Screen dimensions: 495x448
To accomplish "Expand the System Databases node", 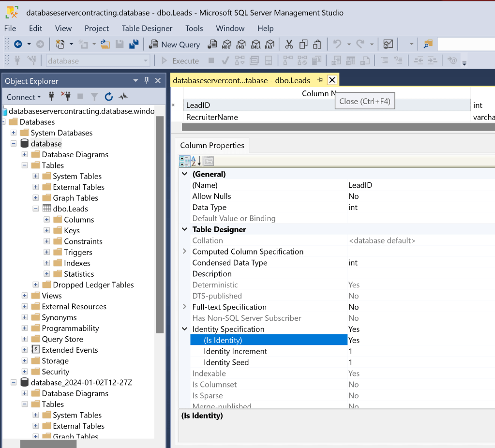I will click(14, 133).
